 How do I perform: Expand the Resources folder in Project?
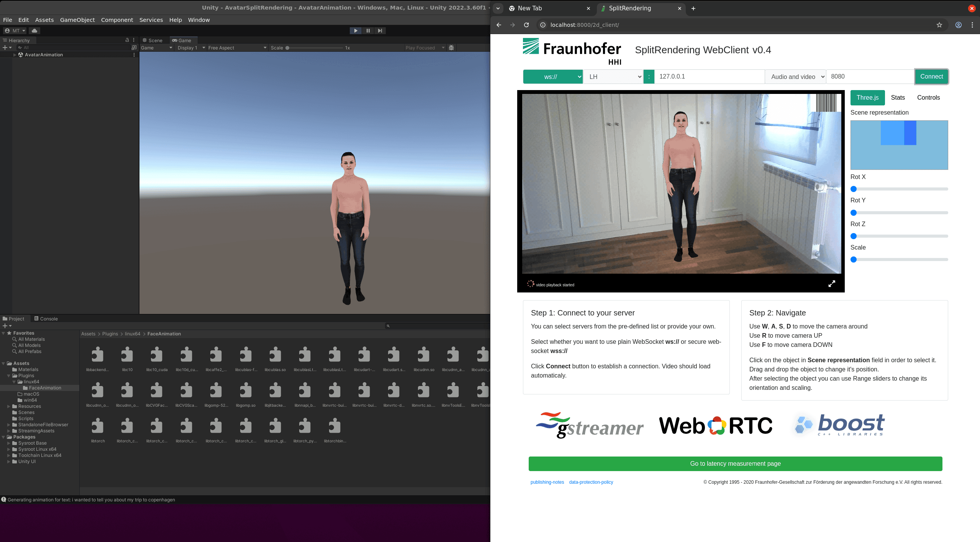9,406
